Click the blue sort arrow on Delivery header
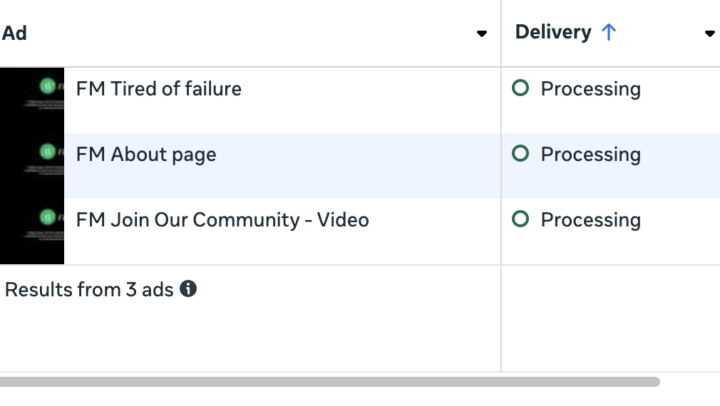 coord(608,33)
